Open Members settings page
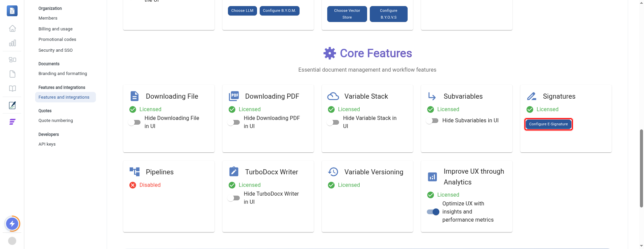The image size is (644, 249). tap(48, 18)
